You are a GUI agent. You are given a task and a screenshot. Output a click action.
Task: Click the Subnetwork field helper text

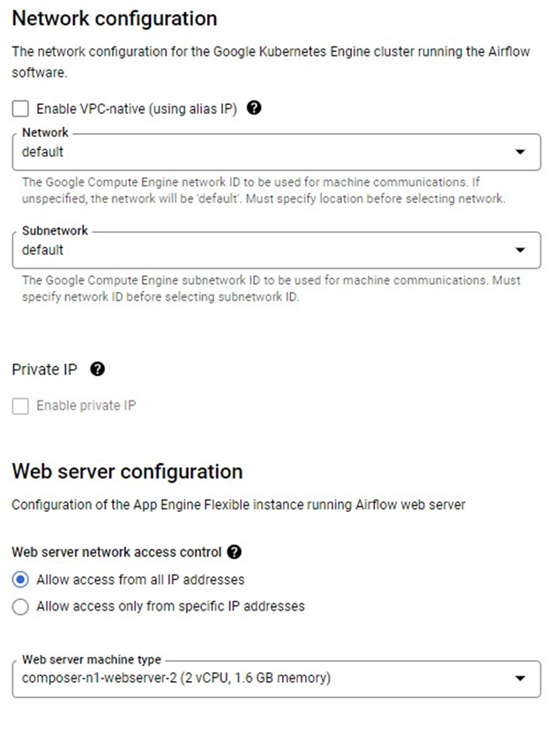[x=265, y=288]
